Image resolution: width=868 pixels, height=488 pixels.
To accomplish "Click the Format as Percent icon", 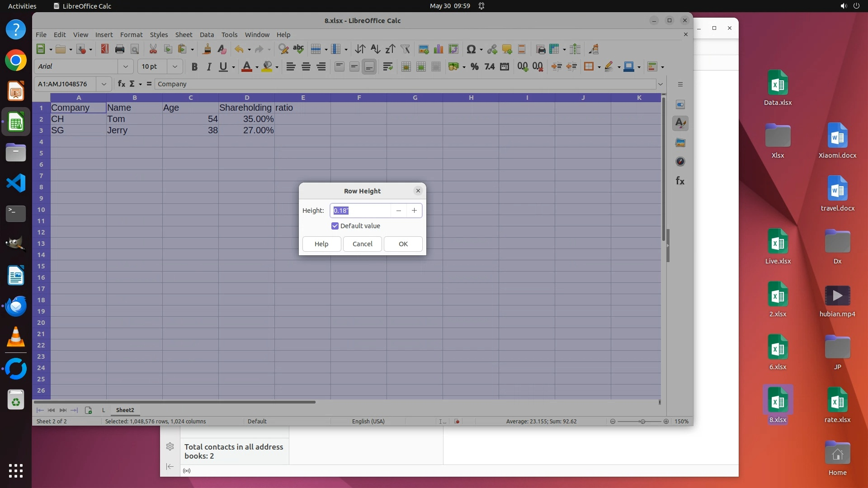I will coord(474,67).
